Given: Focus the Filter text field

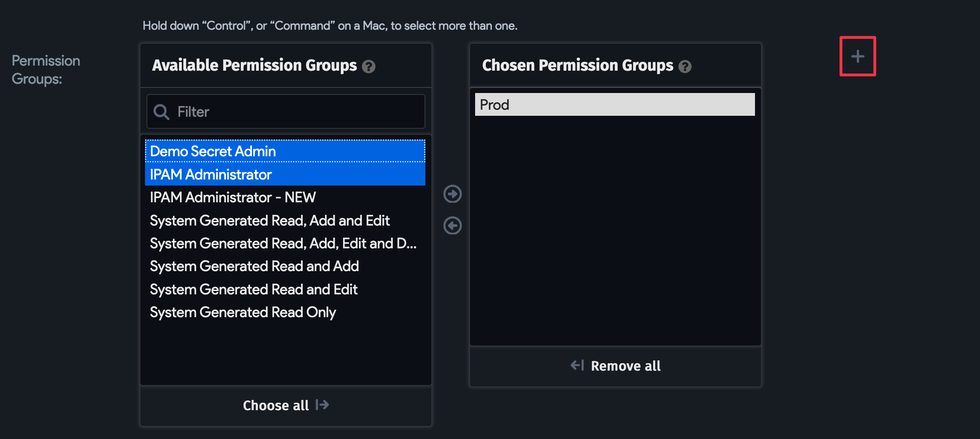Looking at the screenshot, I should click(298, 112).
